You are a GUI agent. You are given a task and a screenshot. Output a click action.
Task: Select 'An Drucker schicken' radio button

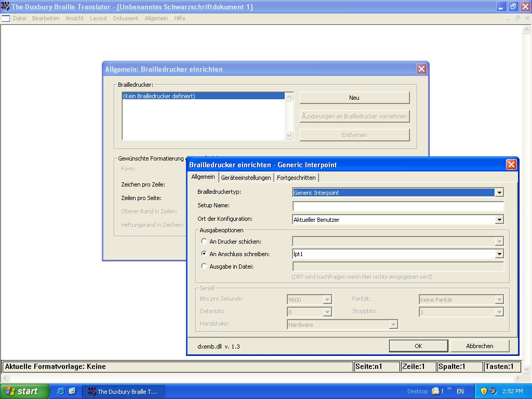204,241
